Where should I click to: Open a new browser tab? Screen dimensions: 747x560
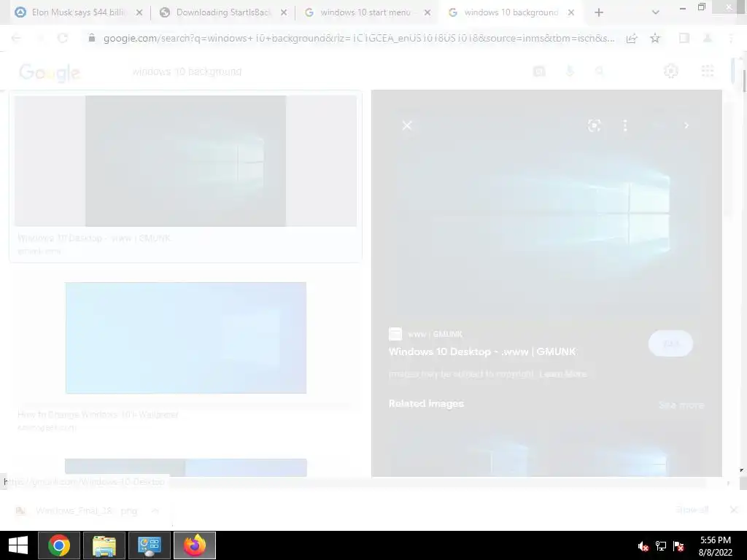pyautogui.click(x=599, y=13)
